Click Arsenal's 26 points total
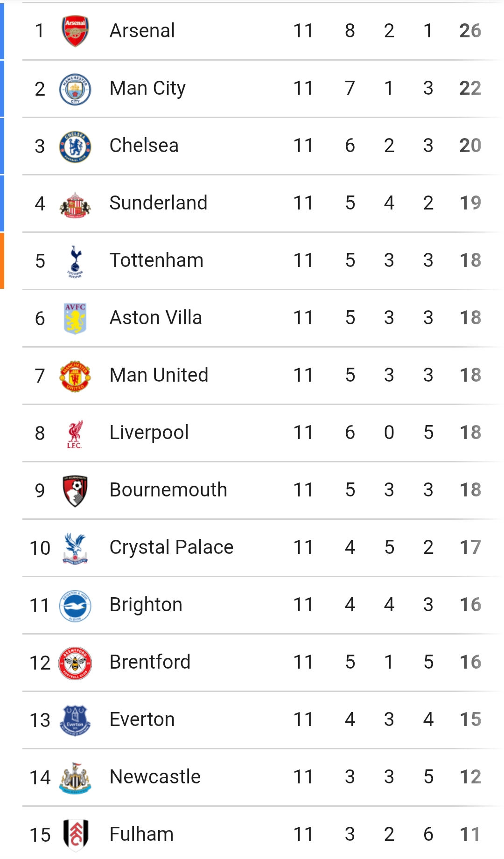 point(470,31)
